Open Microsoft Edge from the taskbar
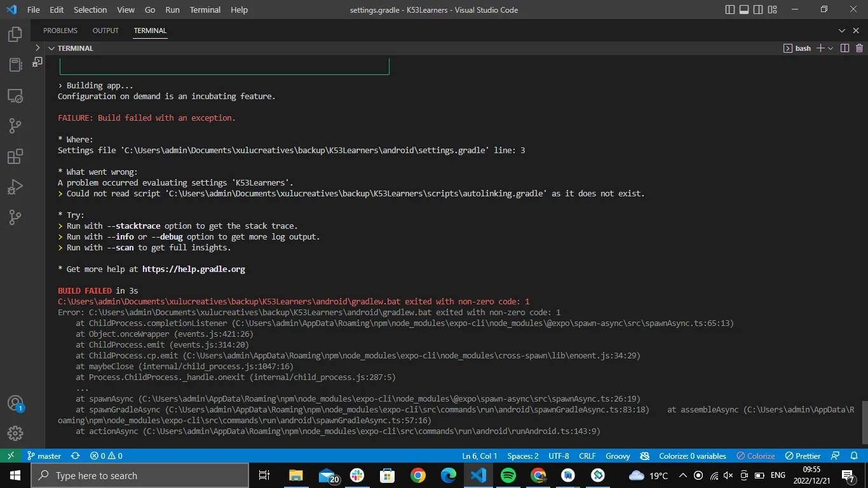868x488 pixels. pos(449,475)
